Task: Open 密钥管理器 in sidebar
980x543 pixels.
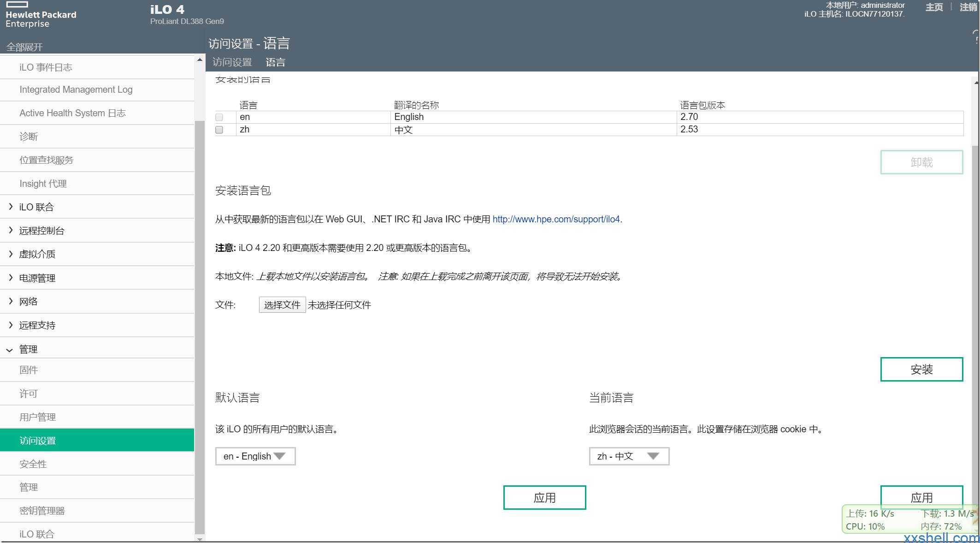Action: pos(97,511)
